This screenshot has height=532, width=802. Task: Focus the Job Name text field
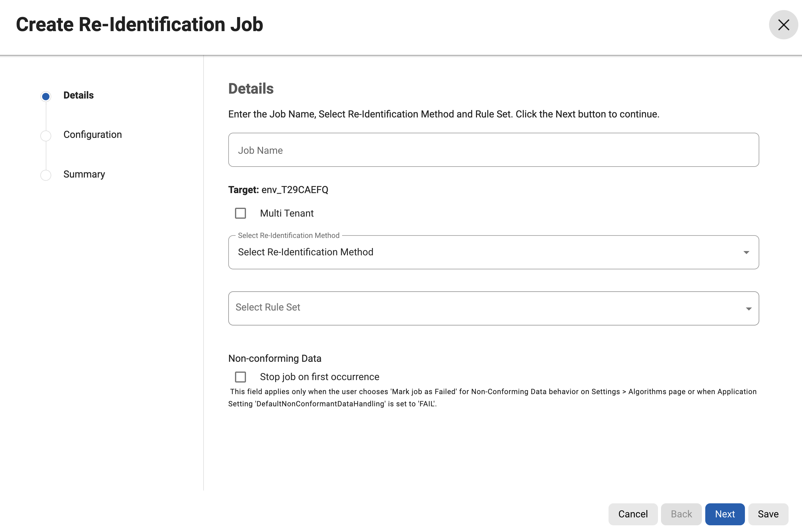pos(493,150)
